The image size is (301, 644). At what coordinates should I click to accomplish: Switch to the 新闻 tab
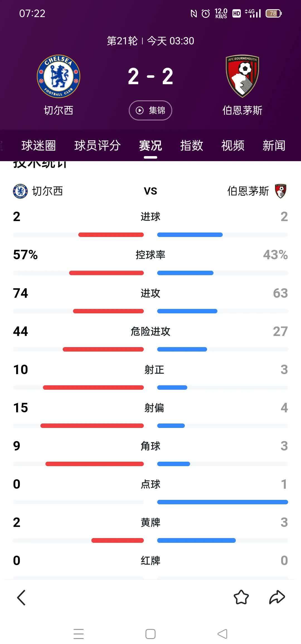[x=274, y=146]
